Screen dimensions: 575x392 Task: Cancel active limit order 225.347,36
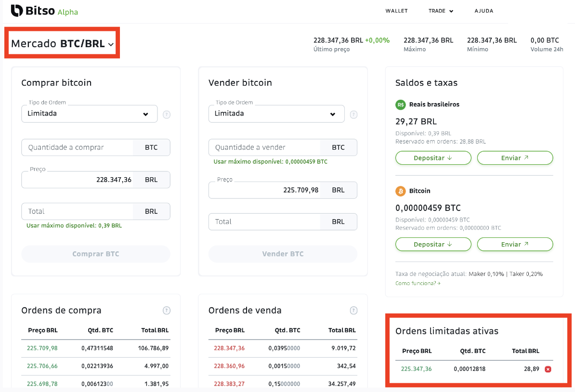click(x=548, y=369)
